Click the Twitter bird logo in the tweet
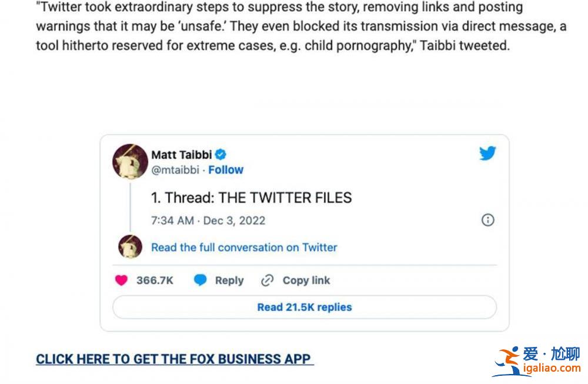The image size is (588, 384). pyautogui.click(x=487, y=154)
